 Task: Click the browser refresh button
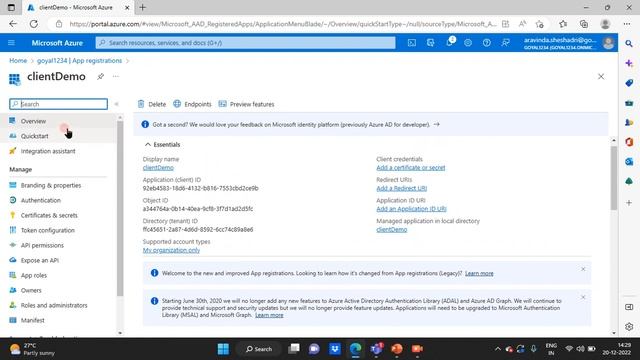click(x=33, y=24)
